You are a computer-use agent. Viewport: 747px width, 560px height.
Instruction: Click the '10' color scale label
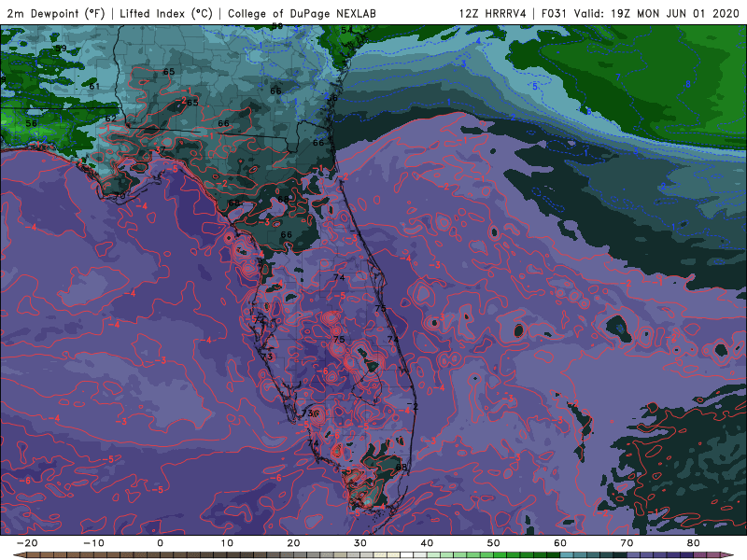(x=227, y=543)
